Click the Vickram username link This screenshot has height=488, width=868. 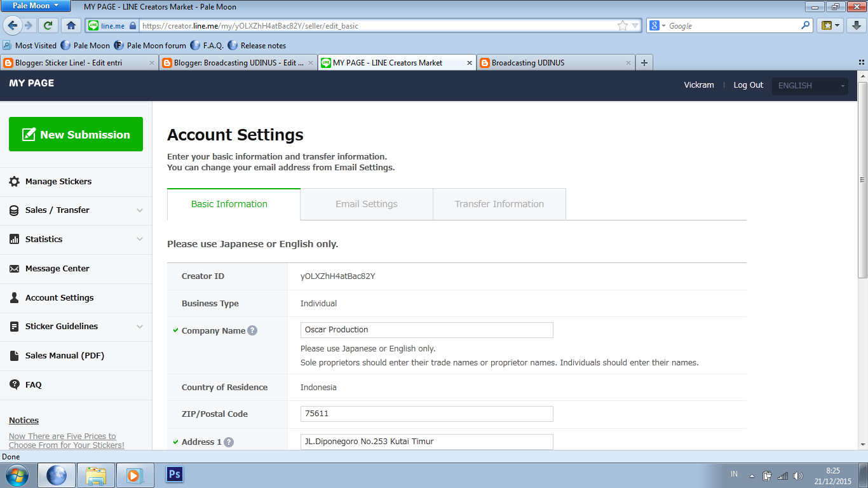(699, 85)
